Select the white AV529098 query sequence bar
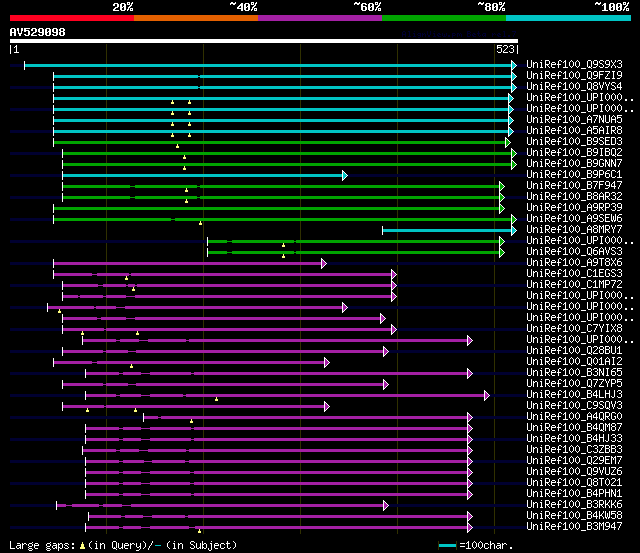The width and height of the screenshot is (640, 553). point(264,41)
